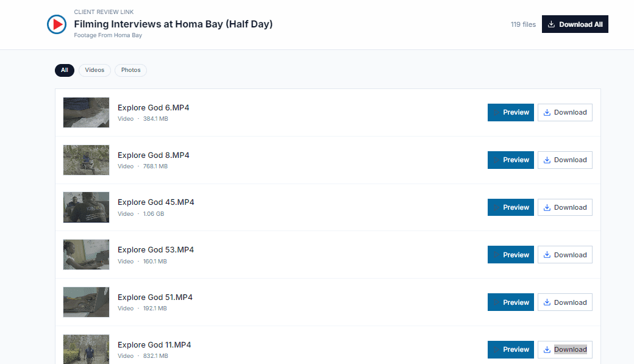
Task: Click the 160.1 MB file size
Action: (x=155, y=262)
